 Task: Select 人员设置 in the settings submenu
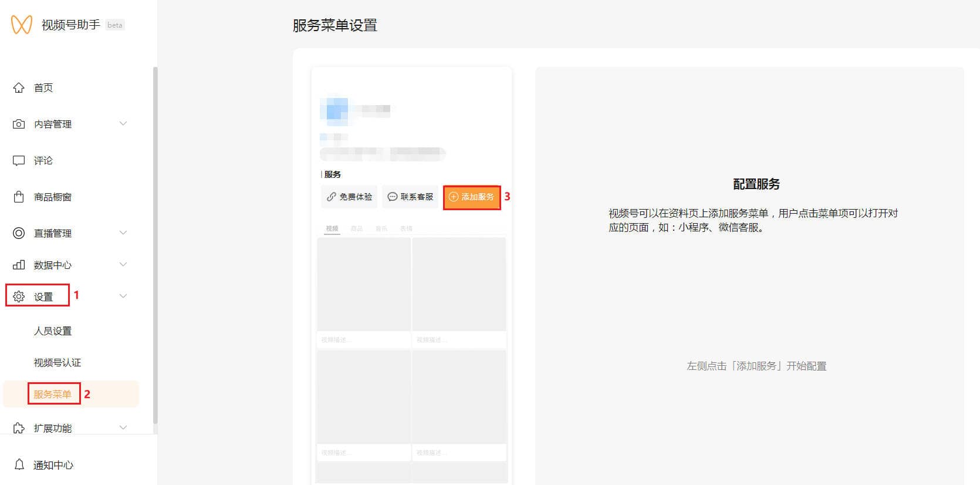(x=53, y=331)
